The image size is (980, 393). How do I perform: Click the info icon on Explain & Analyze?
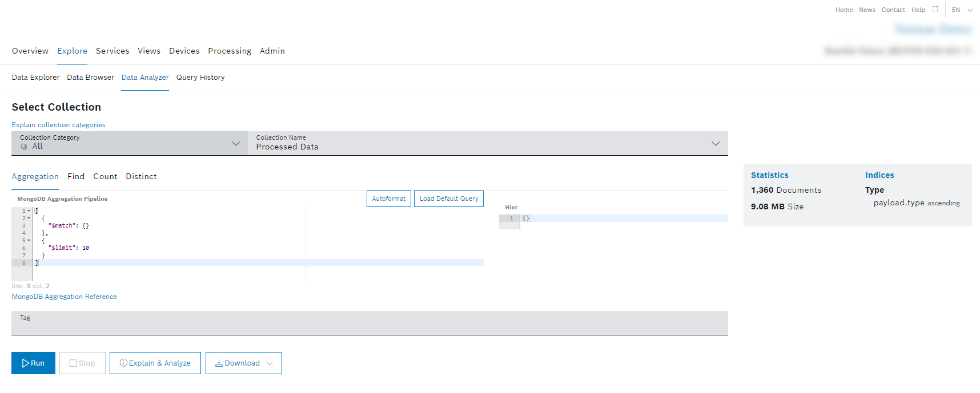[123, 363]
